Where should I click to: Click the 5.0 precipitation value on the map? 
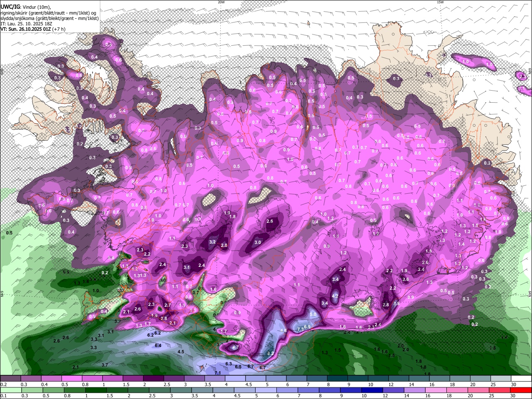[313, 315]
